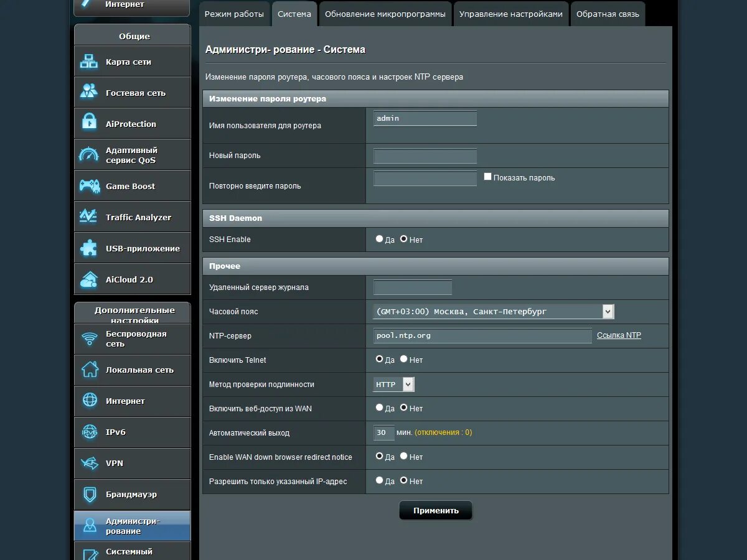
Task: Select Нет for Включить Telnet
Action: click(403, 359)
